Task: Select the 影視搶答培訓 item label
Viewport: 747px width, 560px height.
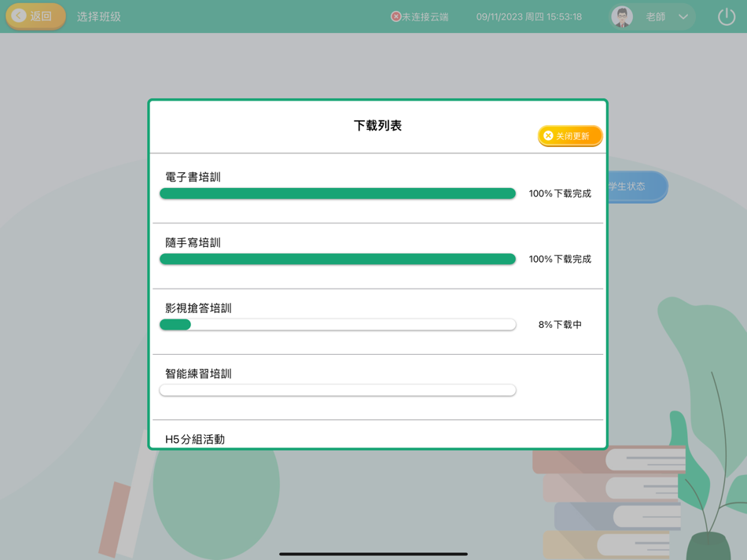Action: 198,308
